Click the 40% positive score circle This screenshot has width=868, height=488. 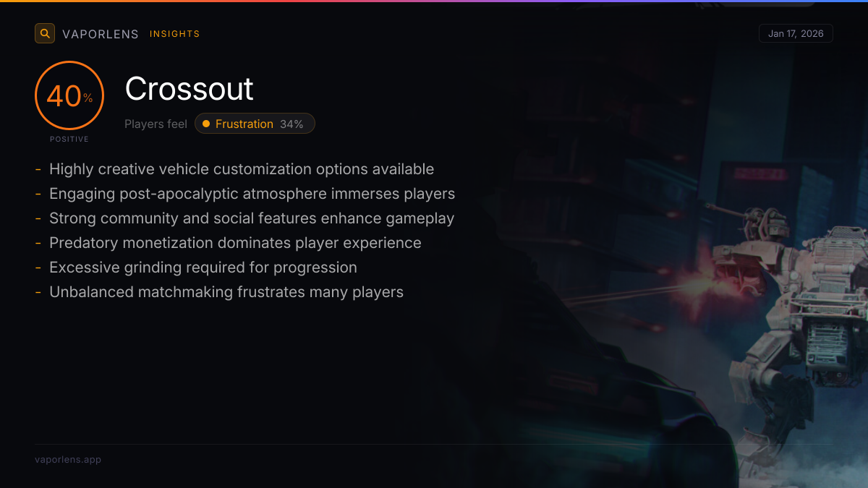pos(69,95)
